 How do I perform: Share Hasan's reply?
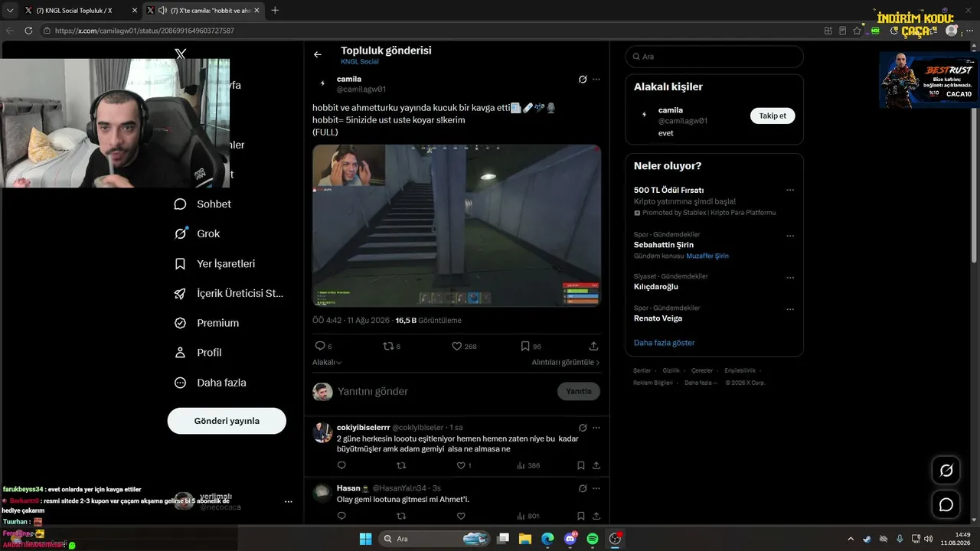596,517
